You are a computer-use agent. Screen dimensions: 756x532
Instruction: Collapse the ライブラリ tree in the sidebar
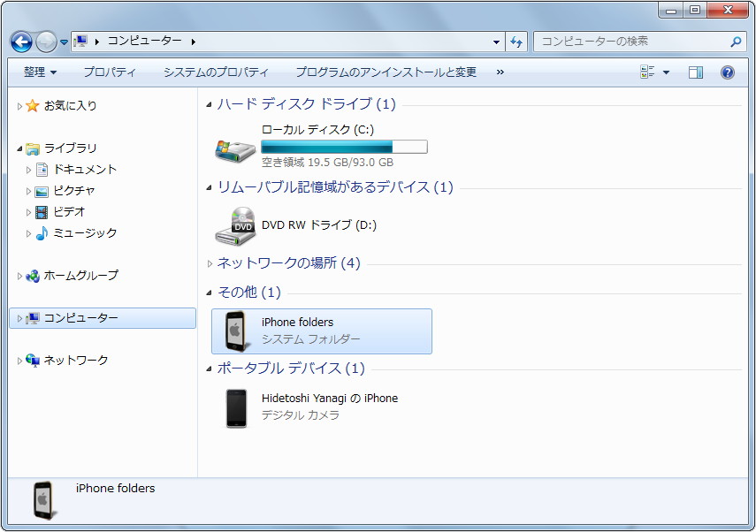(18, 148)
